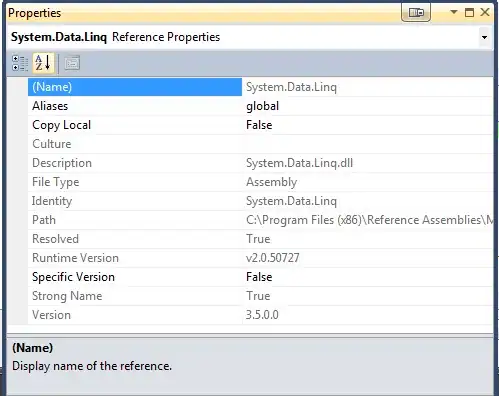
Task: Click the Description property label
Action: coord(62,163)
